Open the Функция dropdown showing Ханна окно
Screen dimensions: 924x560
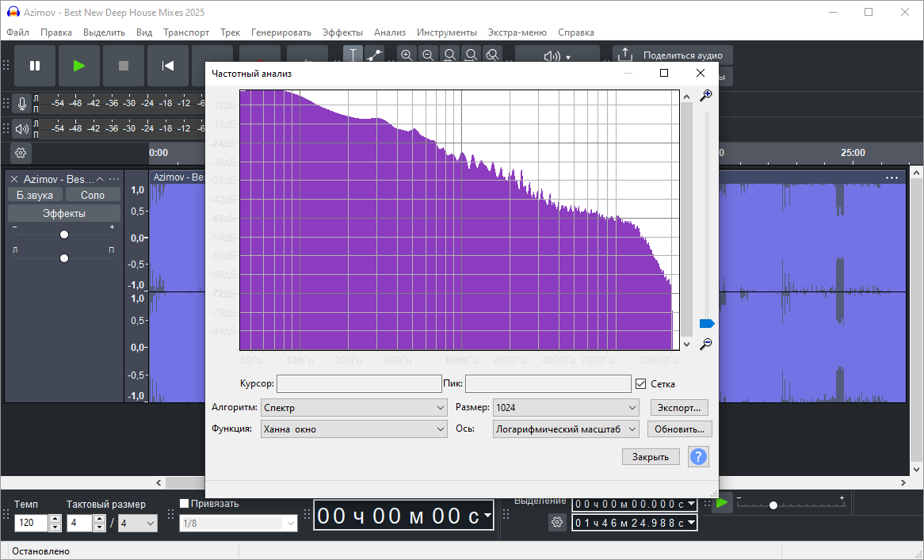354,429
